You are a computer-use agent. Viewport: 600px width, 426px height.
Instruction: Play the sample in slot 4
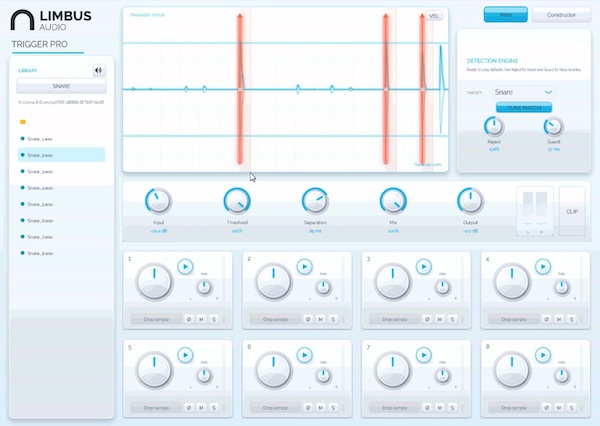tap(543, 266)
